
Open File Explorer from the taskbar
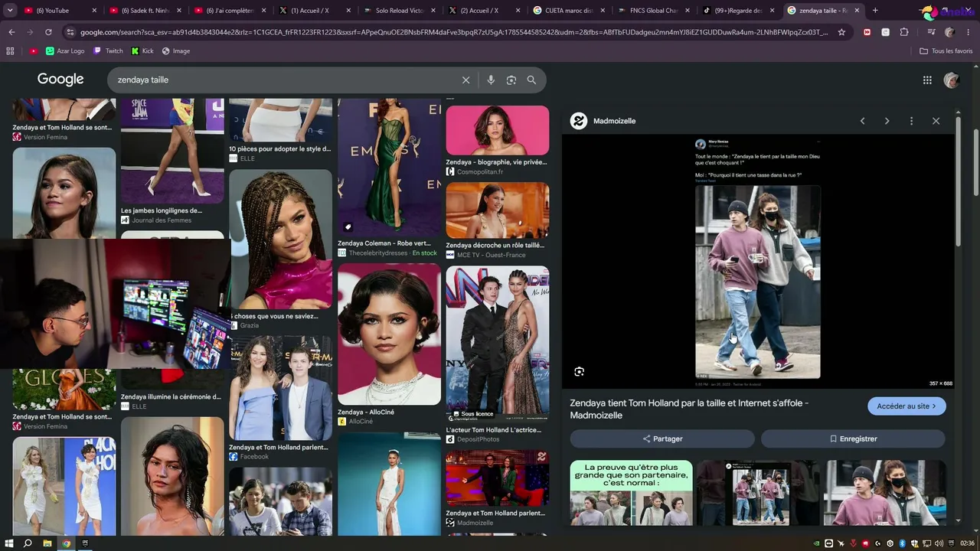coord(47,543)
